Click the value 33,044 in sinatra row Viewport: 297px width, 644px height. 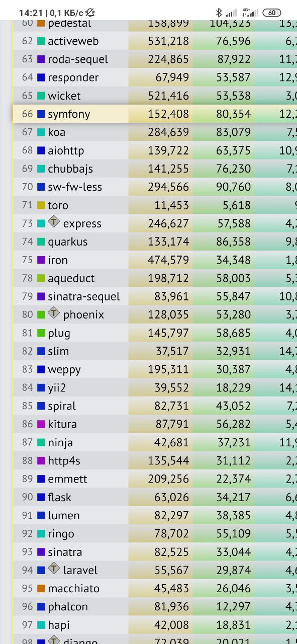point(233,552)
